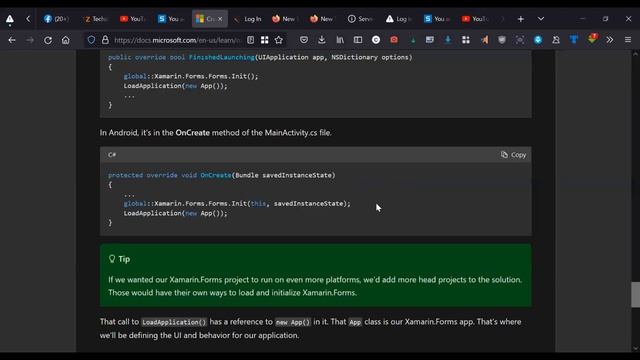Switch to the Serv tab with info icon
Screen dimensions: 640x360
click(x=360, y=19)
